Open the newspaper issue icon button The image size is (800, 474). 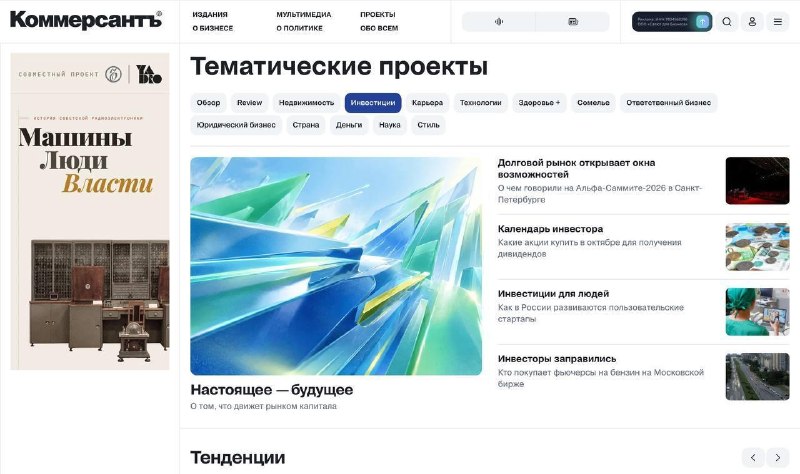tap(572, 21)
